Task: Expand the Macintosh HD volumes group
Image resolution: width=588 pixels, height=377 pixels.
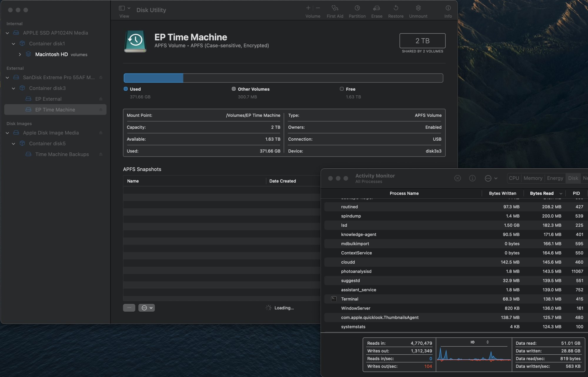Action: pyautogui.click(x=20, y=54)
